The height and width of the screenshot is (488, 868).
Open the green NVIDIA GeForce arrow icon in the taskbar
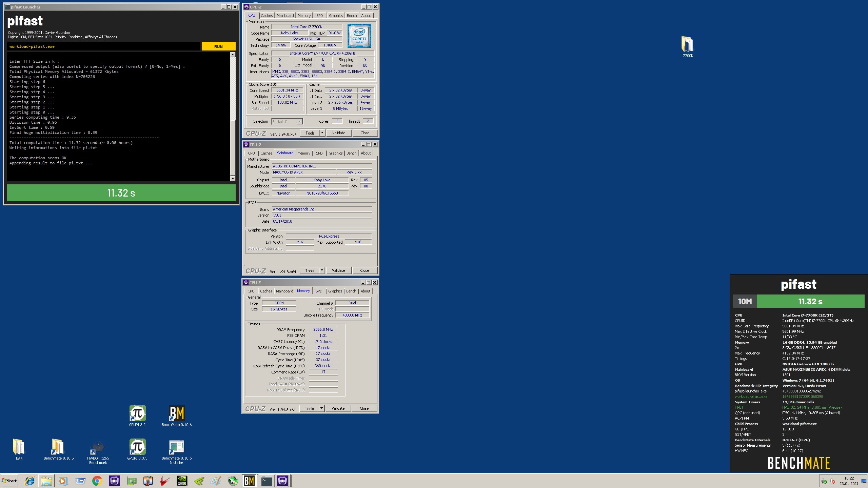pyautogui.click(x=199, y=481)
